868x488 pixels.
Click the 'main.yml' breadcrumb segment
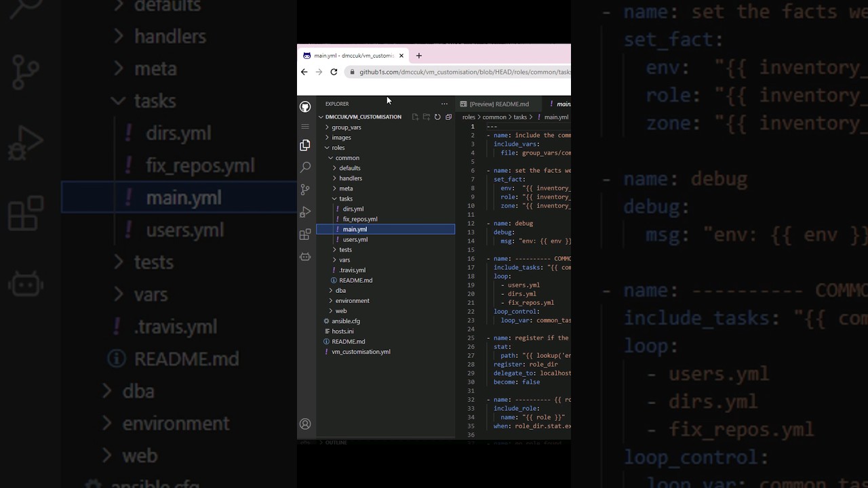point(556,117)
